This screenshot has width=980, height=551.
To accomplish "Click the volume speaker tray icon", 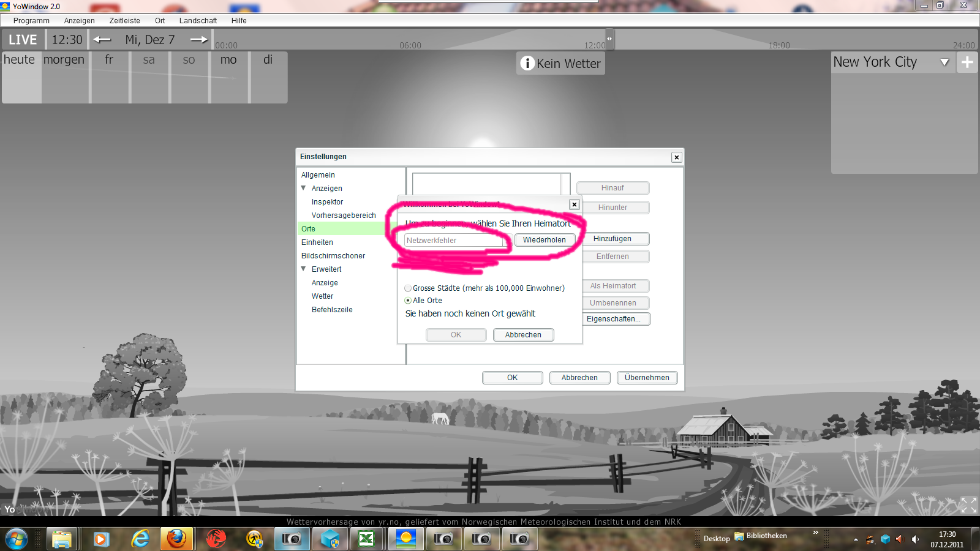I will point(915,539).
